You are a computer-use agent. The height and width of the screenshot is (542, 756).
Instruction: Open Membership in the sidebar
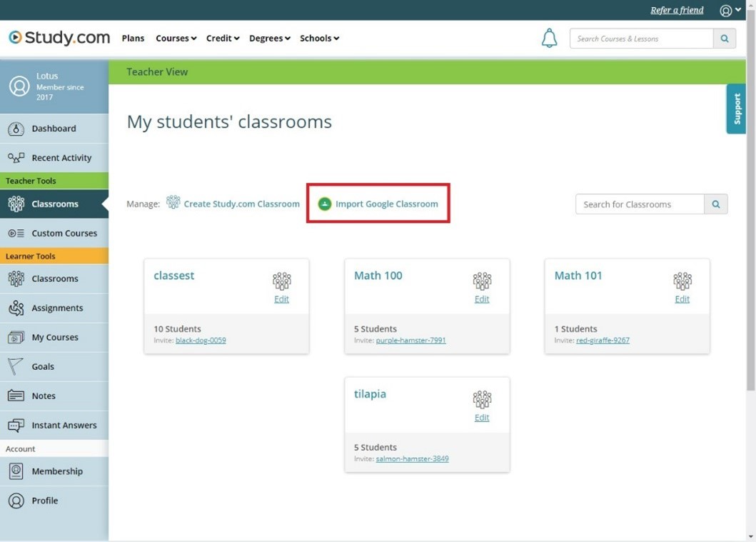[54, 471]
